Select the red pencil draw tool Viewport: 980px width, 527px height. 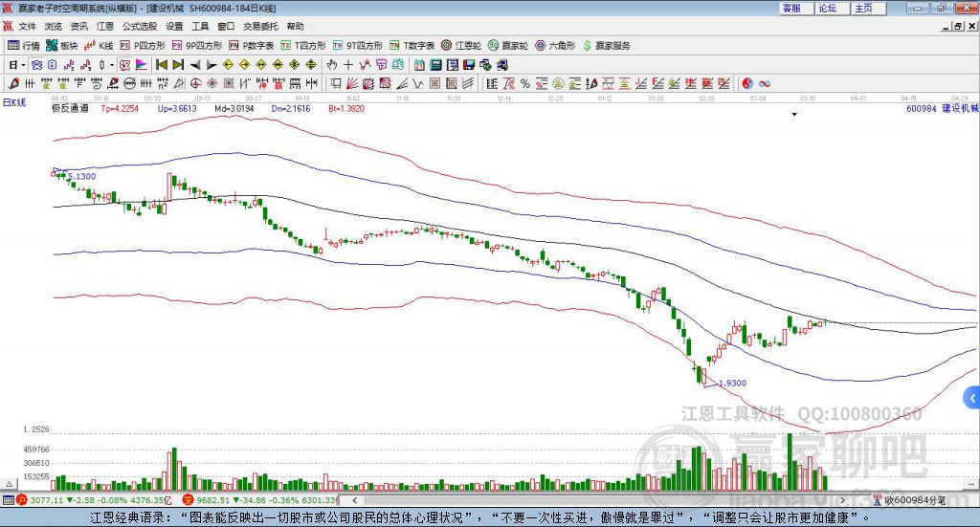click(x=13, y=83)
